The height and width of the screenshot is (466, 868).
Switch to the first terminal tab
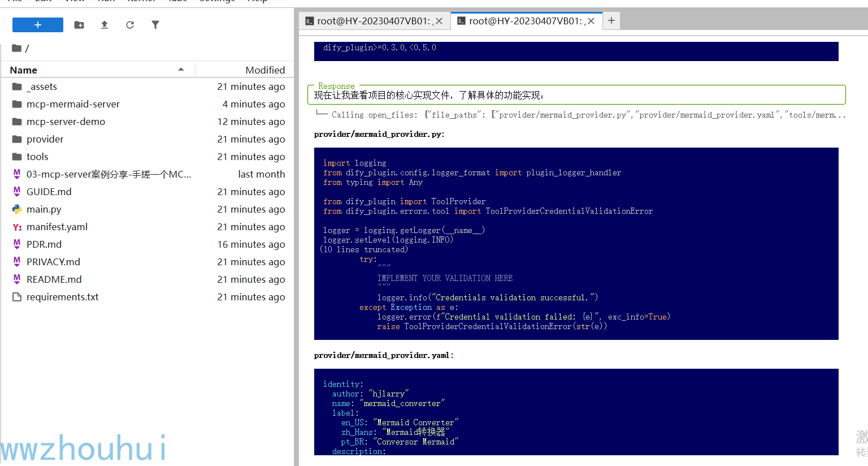click(374, 21)
